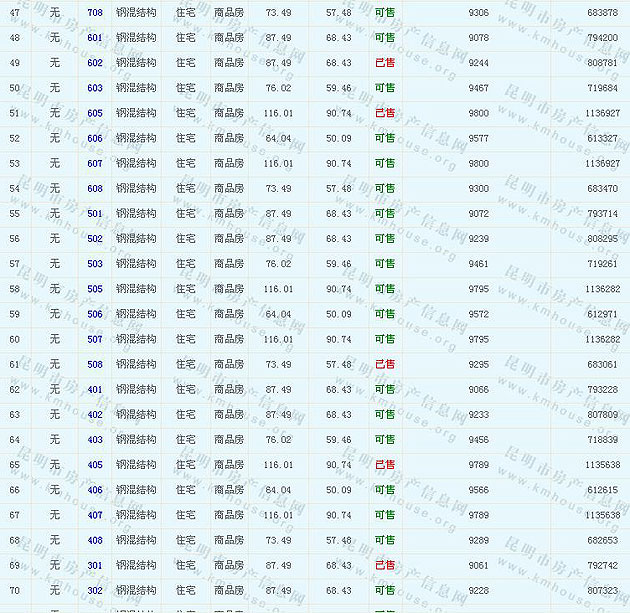Open room 708 link

pyautogui.click(x=95, y=13)
